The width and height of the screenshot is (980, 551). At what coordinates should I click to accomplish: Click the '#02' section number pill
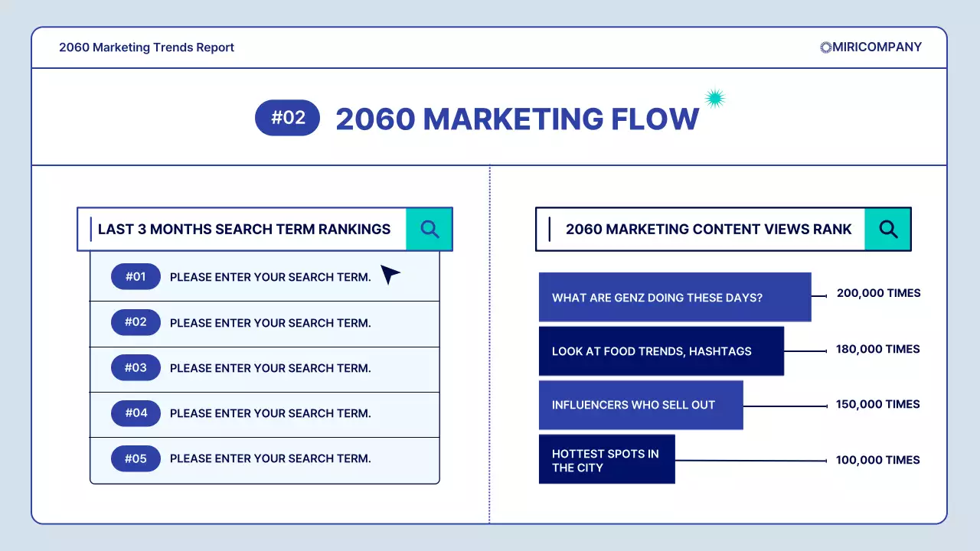click(x=287, y=118)
